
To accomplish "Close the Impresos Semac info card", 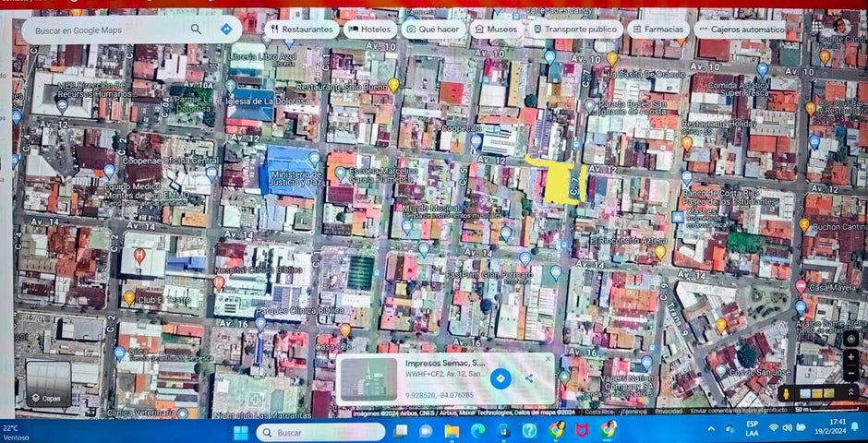I will [x=548, y=358].
